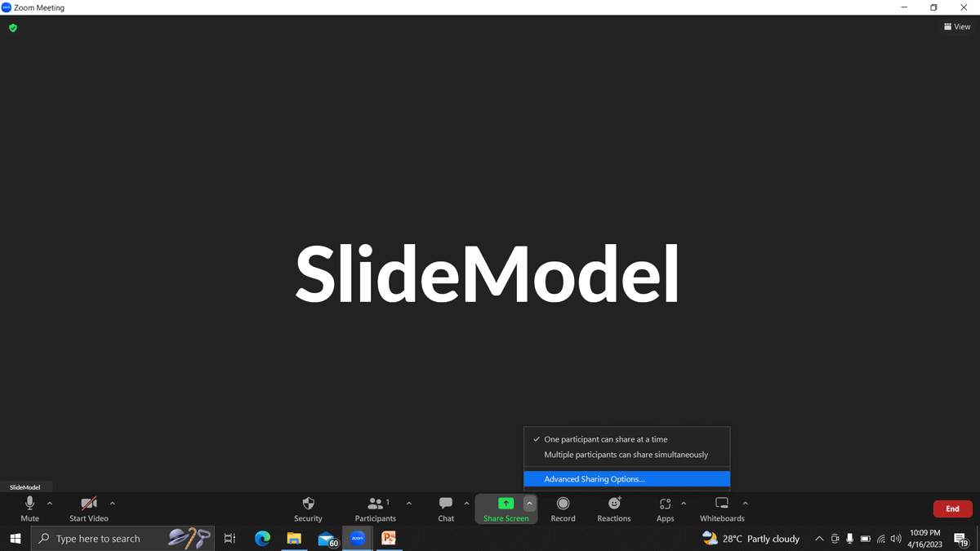Open the Reactions smiley menu
The height and width of the screenshot is (551, 980).
(x=614, y=509)
